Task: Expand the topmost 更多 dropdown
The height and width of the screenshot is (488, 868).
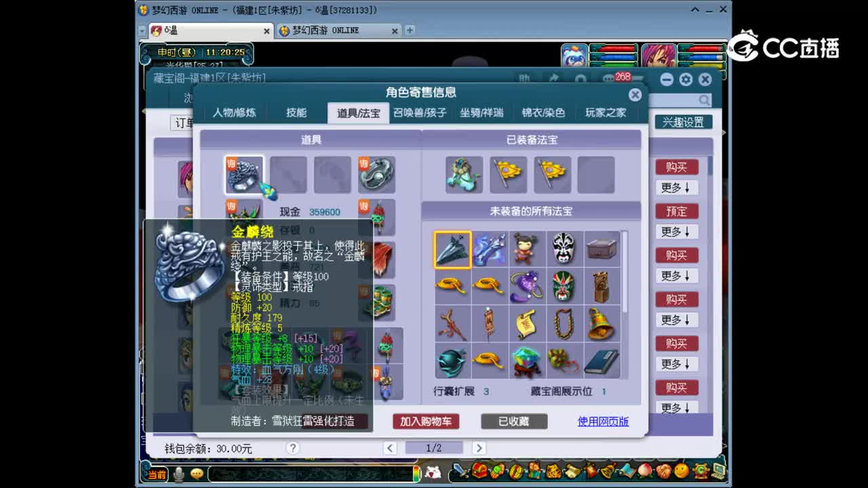Action: [676, 188]
